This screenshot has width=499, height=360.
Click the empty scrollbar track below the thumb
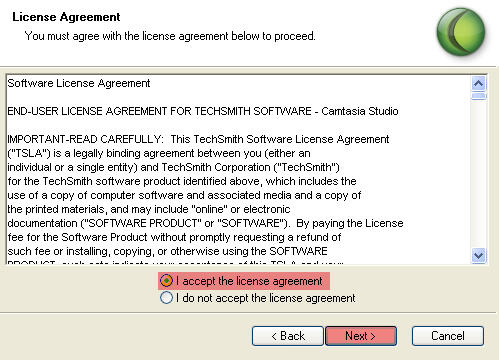[x=479, y=174]
